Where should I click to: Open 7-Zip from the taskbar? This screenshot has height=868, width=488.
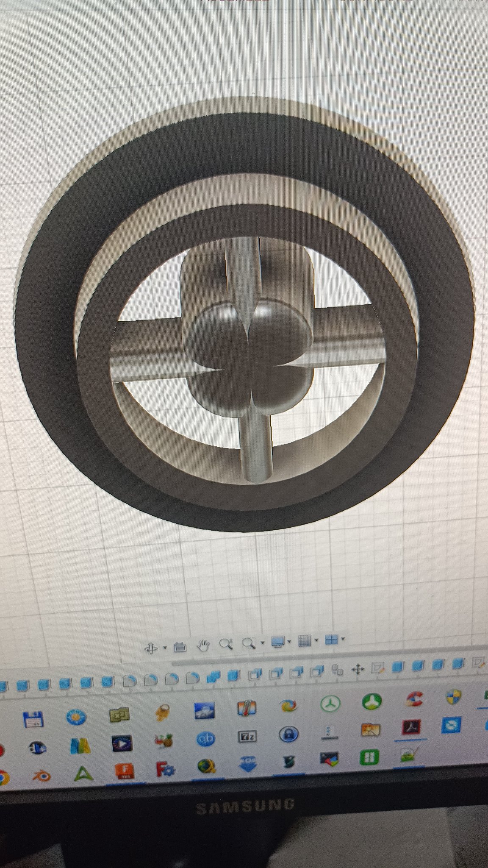247,737
